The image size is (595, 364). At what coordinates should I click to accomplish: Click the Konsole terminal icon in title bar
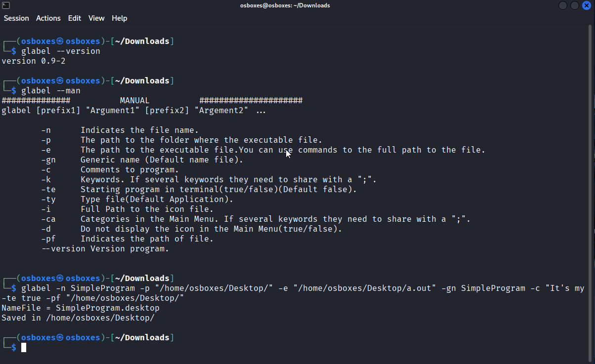tap(6, 5)
